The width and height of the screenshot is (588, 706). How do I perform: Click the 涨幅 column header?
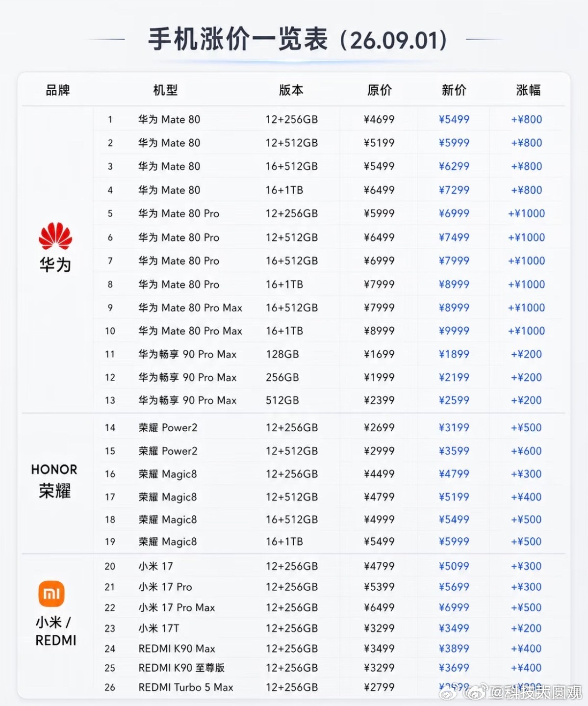tap(529, 90)
